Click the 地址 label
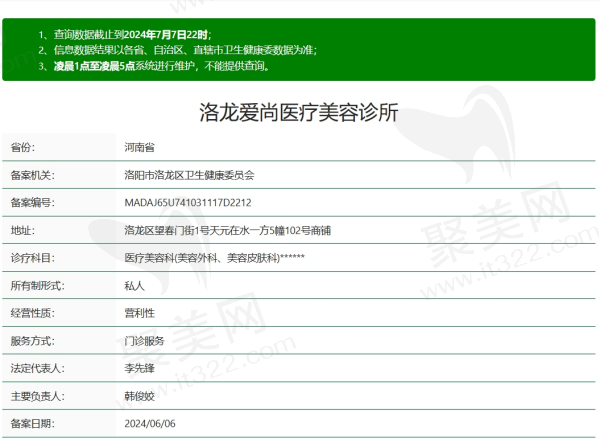 23,231
